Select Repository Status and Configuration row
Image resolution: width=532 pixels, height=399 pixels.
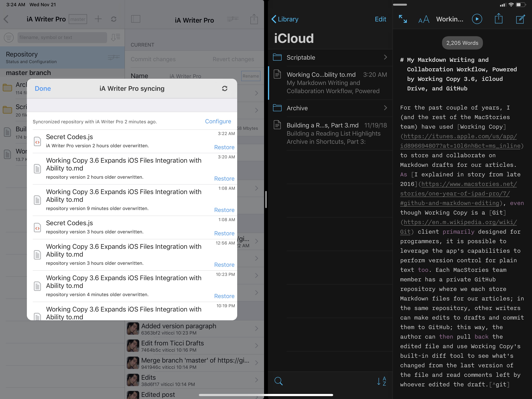pyautogui.click(x=62, y=57)
